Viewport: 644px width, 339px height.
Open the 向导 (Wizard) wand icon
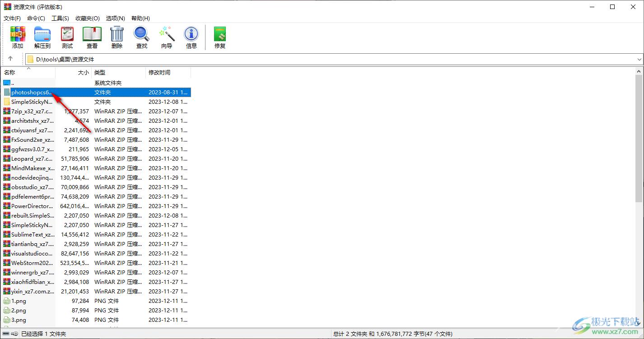167,34
